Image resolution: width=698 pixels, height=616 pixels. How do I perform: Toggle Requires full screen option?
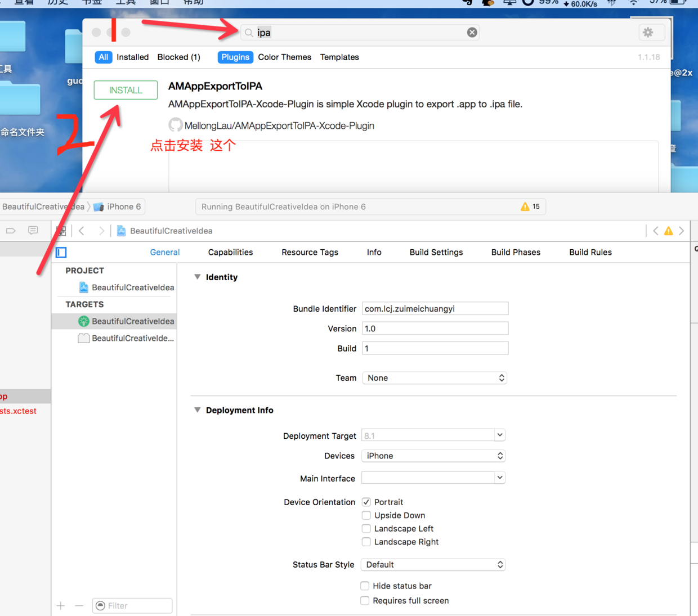click(x=365, y=600)
